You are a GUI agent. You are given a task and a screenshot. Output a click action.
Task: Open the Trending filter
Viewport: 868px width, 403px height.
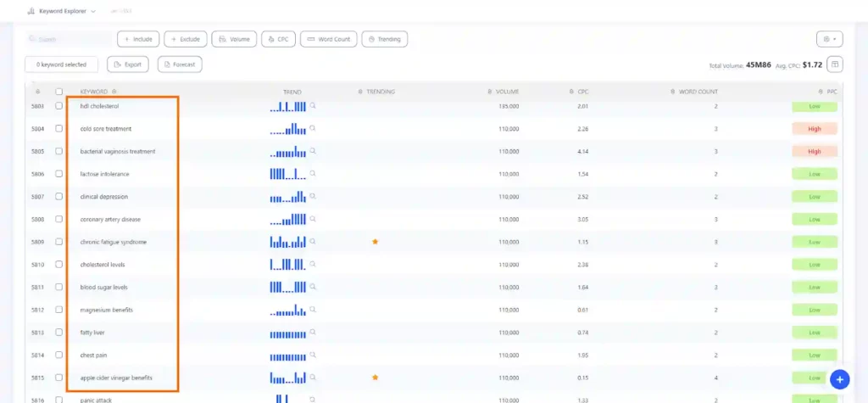[385, 39]
